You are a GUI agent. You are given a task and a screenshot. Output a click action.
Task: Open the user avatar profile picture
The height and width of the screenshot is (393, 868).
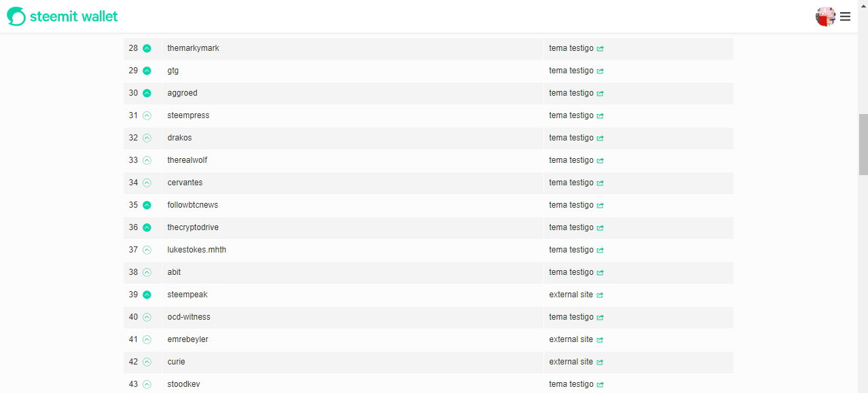[825, 16]
